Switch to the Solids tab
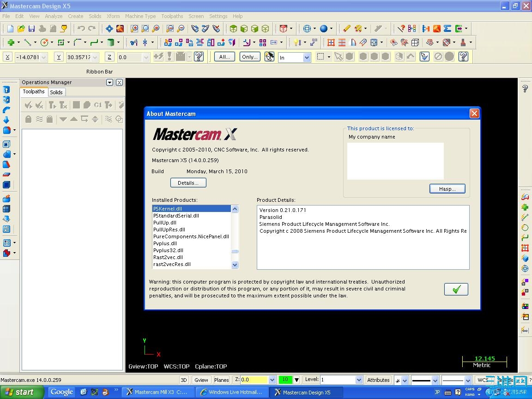This screenshot has width=532, height=399. 56,92
